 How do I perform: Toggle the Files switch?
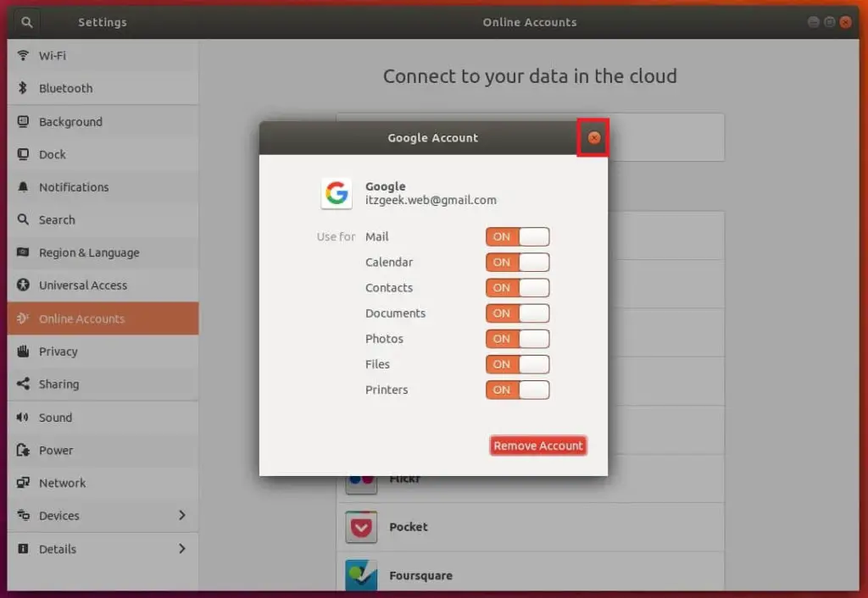click(518, 363)
